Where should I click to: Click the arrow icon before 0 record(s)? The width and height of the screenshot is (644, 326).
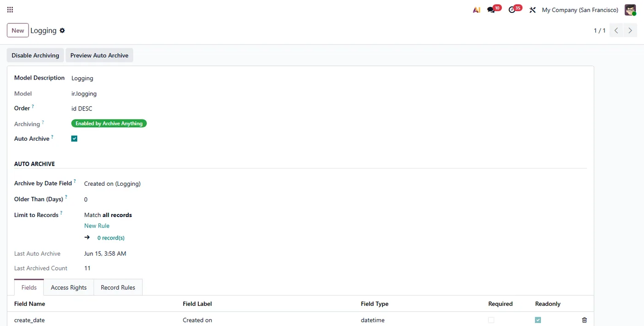pyautogui.click(x=87, y=238)
